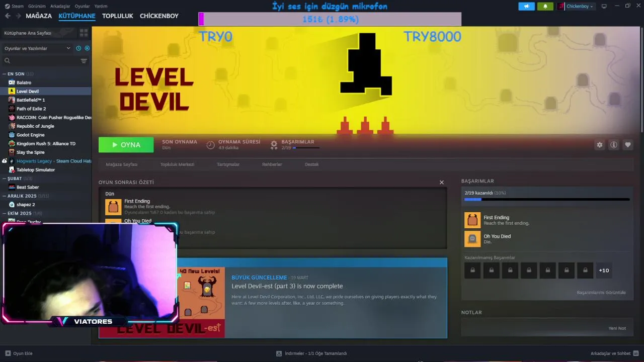
Task: Open the Yardım menu
Action: pyautogui.click(x=101, y=6)
